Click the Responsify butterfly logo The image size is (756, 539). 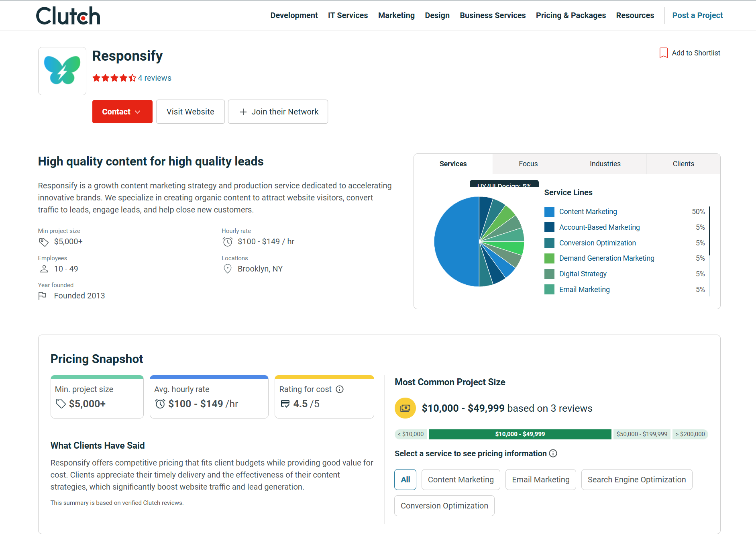[62, 71]
